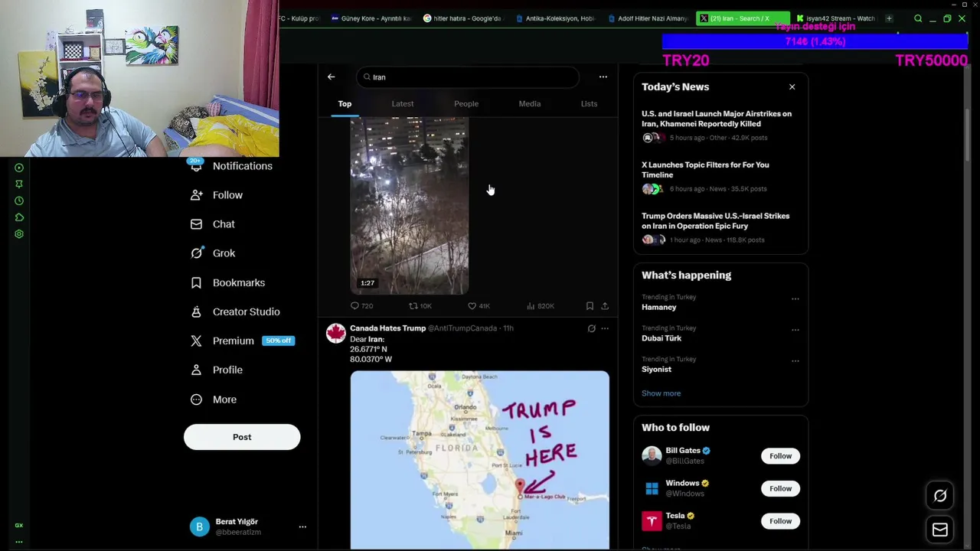This screenshot has height=551, width=980.
Task: Switch to the Top tab
Action: (x=345, y=104)
